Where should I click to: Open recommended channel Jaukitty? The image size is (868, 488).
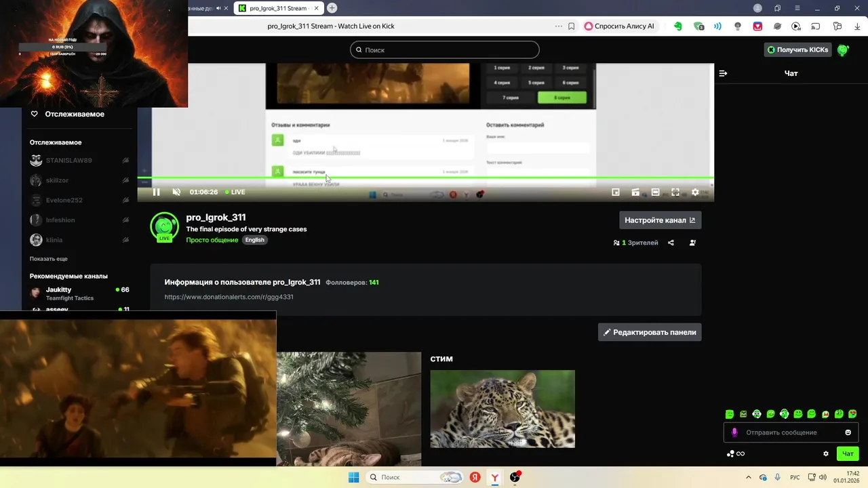point(79,293)
